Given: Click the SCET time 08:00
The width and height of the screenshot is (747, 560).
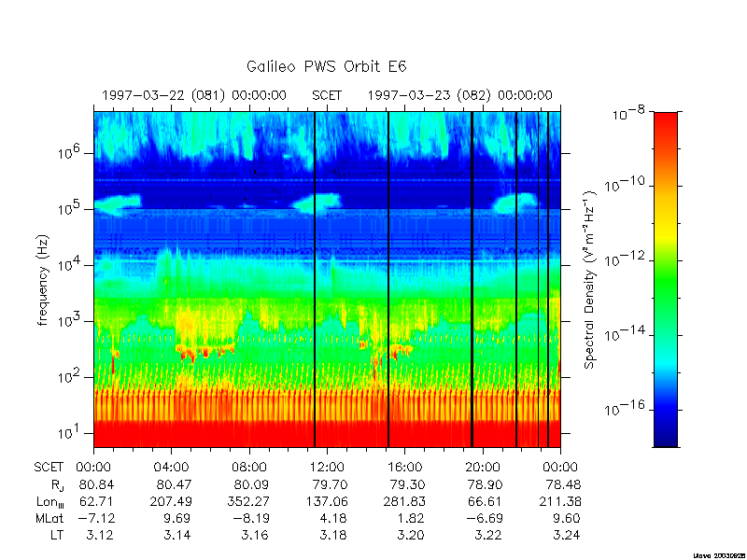Looking at the screenshot, I should (x=249, y=468).
